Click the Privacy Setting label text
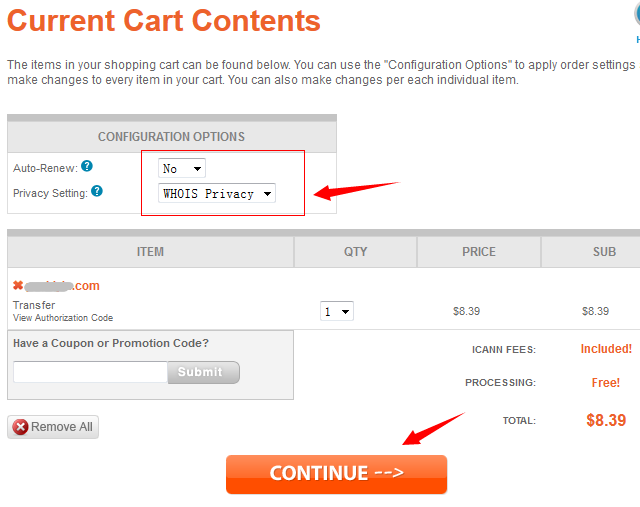The height and width of the screenshot is (507, 640). coord(50,193)
